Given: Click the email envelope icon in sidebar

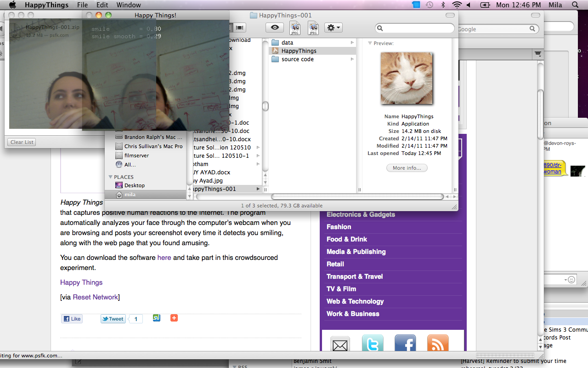Looking at the screenshot, I should point(340,345).
